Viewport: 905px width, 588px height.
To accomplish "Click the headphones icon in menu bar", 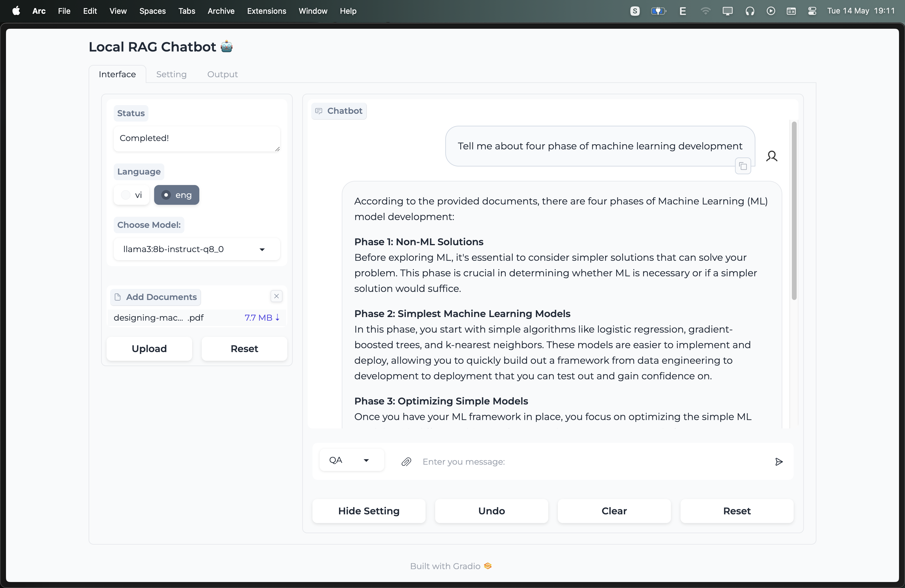I will [x=749, y=11].
